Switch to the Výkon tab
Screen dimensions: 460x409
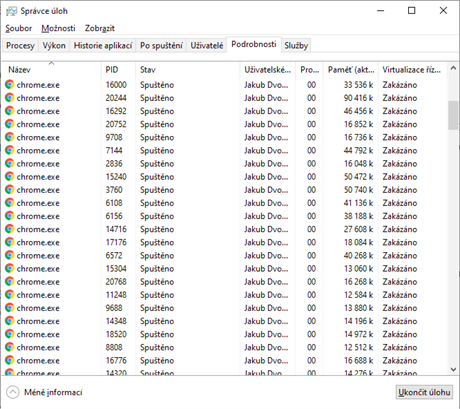pos(54,45)
